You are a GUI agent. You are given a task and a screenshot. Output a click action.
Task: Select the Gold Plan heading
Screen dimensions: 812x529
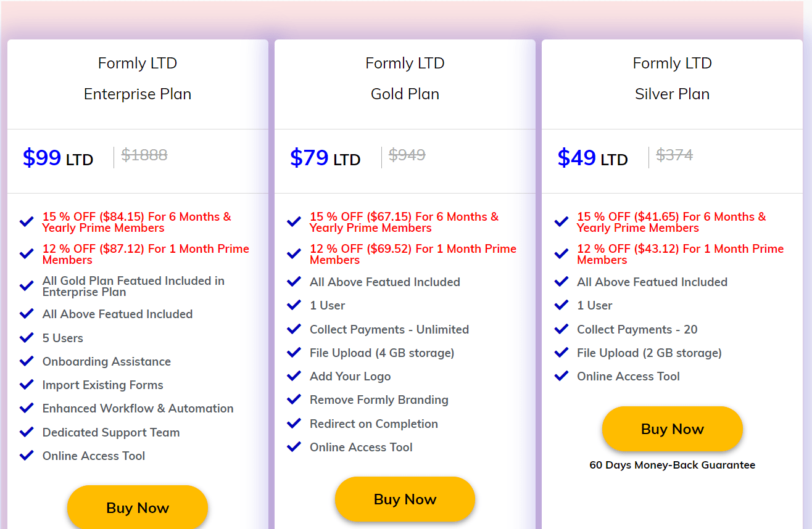(405, 94)
